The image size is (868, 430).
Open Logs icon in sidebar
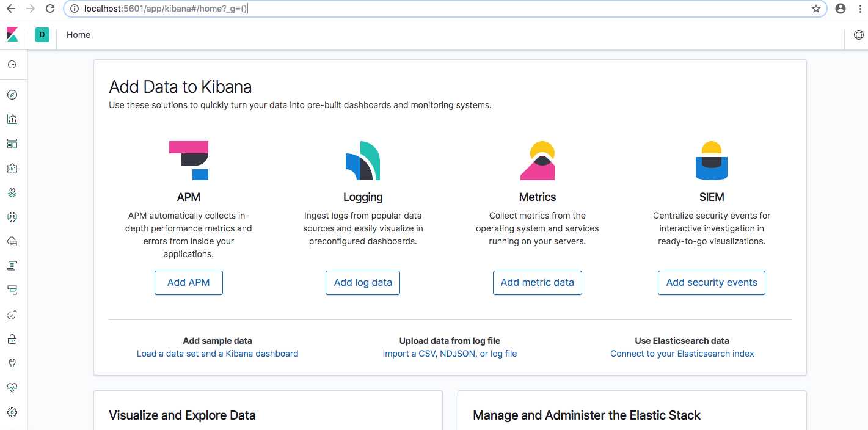(x=12, y=266)
